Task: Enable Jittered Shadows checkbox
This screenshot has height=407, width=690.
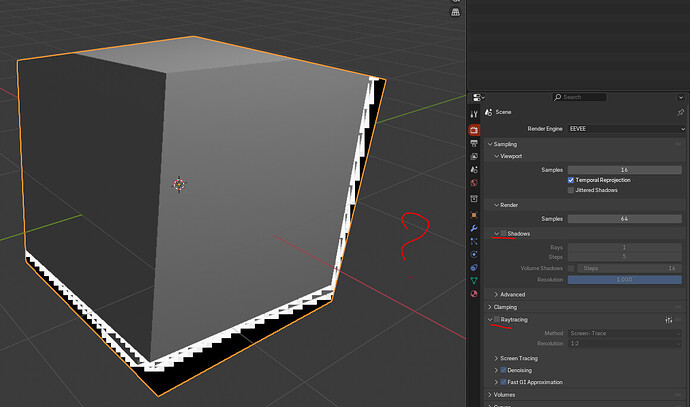Action: [571, 191]
